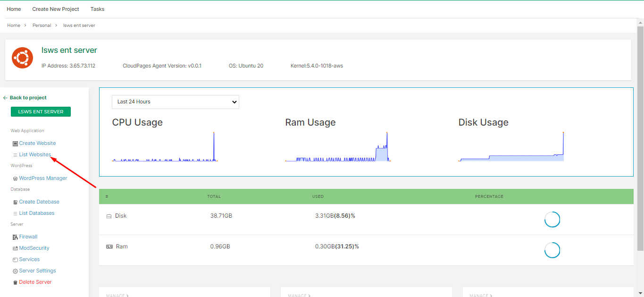Expand the rightmost MANAGE panel
Viewport: 644px width, 297px height.
(480, 295)
